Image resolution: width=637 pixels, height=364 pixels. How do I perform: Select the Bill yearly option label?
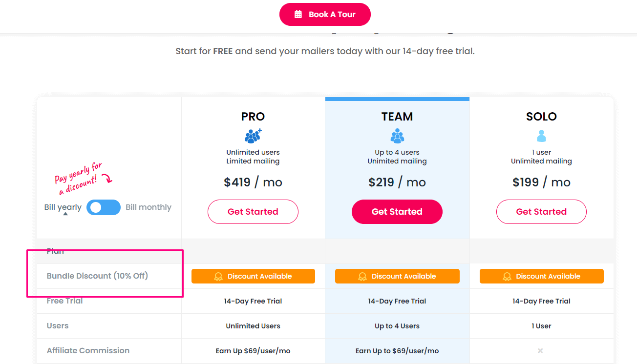(63, 207)
